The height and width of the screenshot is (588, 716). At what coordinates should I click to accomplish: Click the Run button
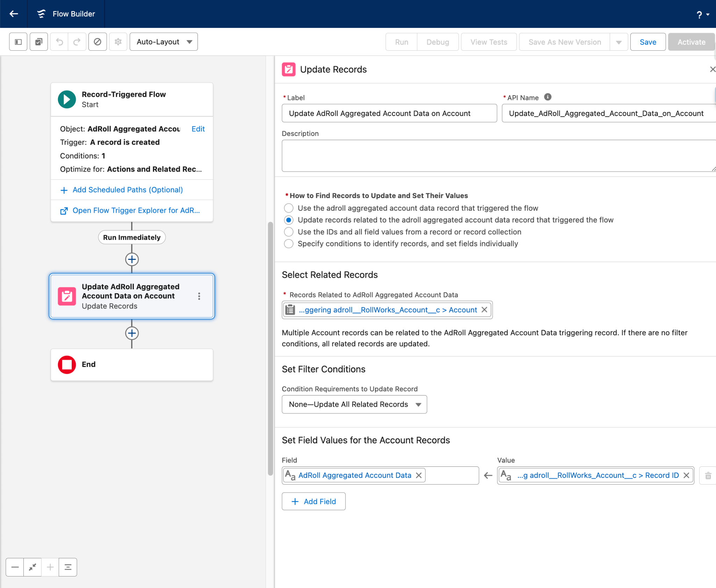[x=402, y=42]
